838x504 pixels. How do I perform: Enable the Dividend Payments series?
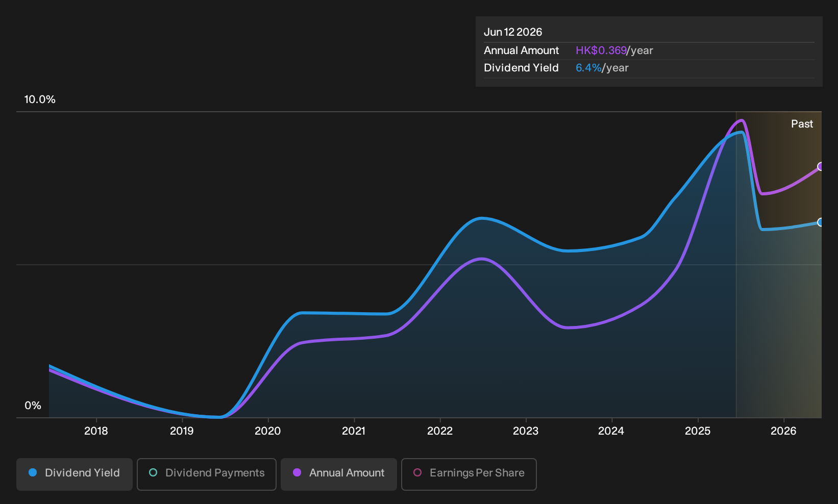pos(207,474)
